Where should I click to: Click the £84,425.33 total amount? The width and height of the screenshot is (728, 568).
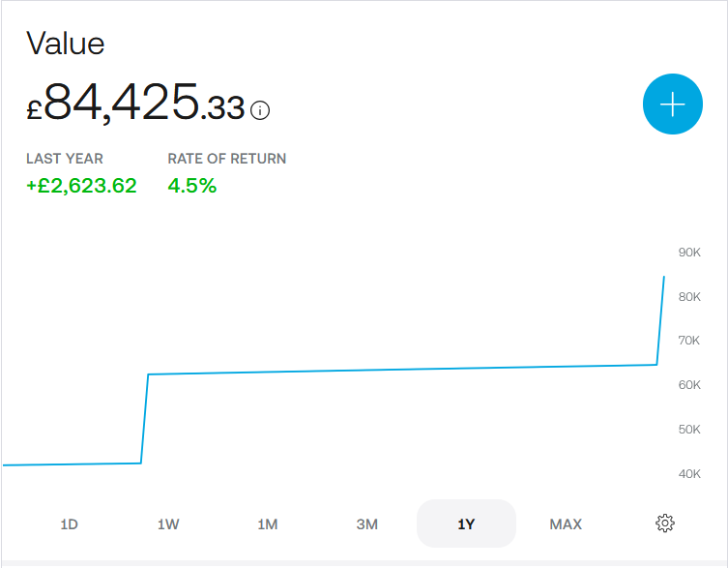(135, 103)
